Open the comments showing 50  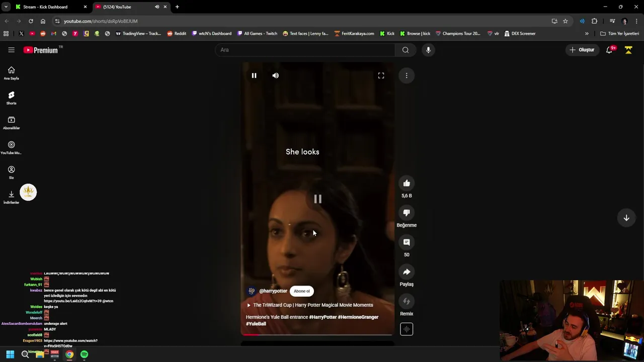point(407,242)
